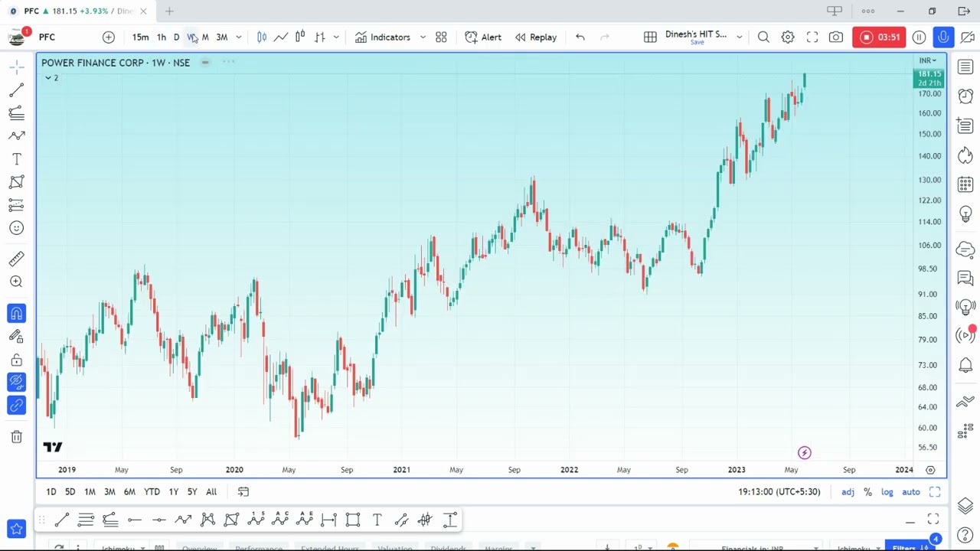
Task: Open the ideas lightbulb icon on right sidebar
Action: point(965,214)
